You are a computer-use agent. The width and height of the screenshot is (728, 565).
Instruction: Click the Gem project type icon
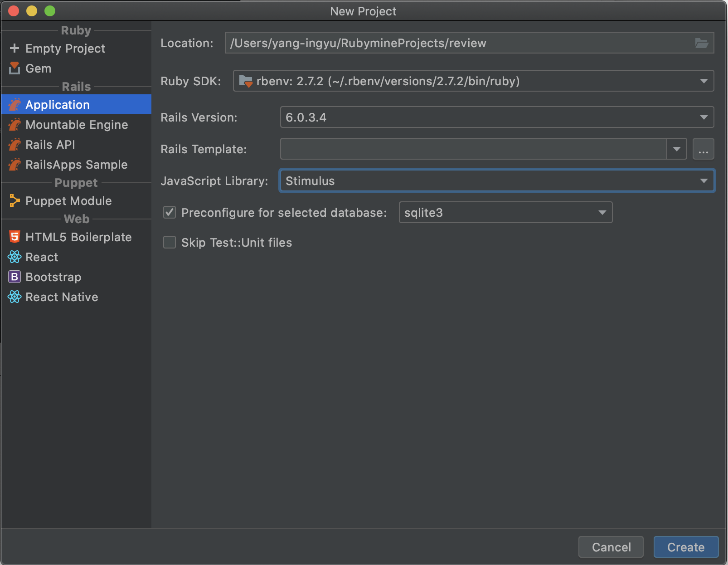pyautogui.click(x=15, y=68)
